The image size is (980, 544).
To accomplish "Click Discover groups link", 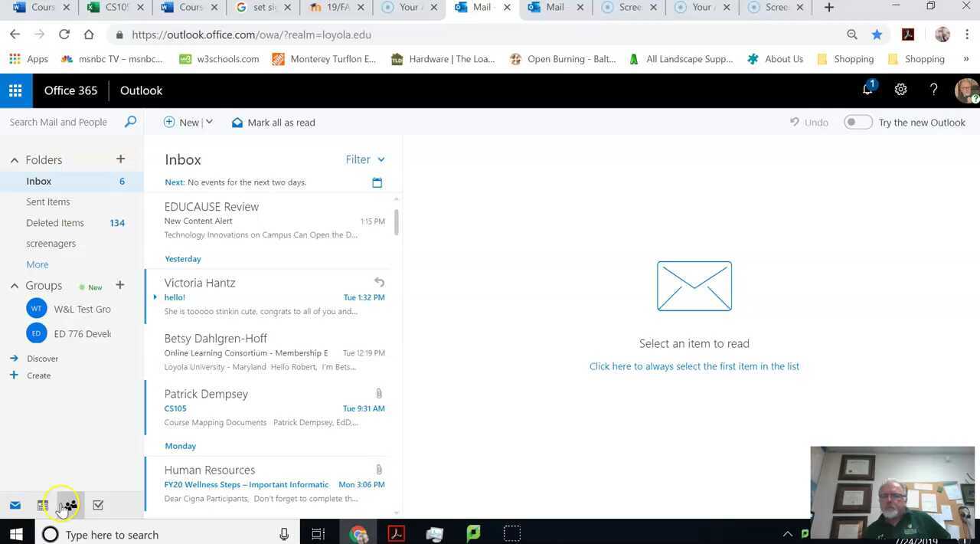I will point(42,359).
